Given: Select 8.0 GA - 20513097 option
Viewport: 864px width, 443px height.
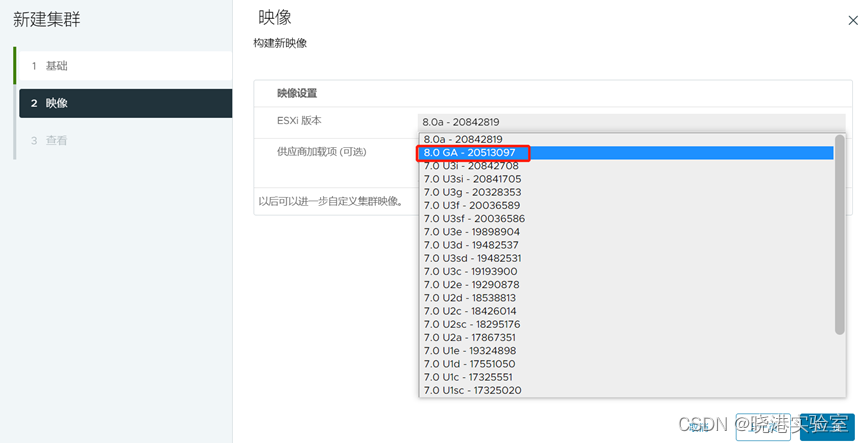Looking at the screenshot, I should pos(627,153).
